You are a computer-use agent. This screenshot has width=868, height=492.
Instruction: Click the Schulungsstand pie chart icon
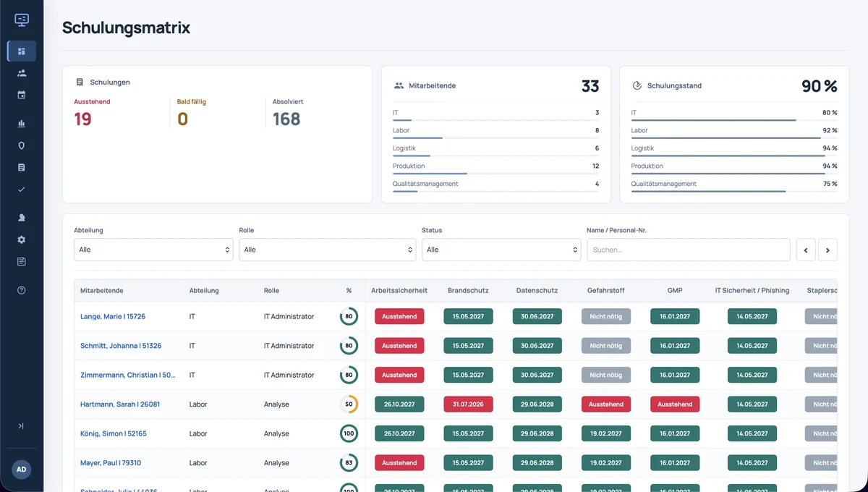637,85
